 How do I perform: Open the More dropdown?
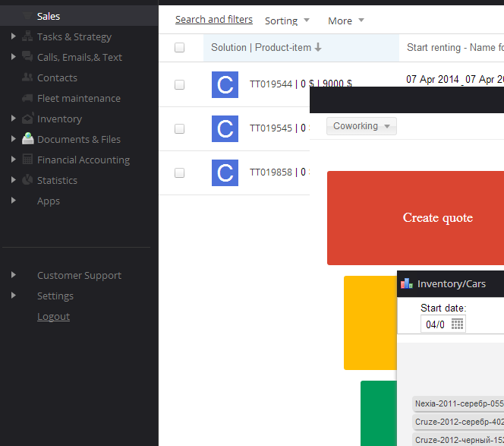[x=346, y=21]
